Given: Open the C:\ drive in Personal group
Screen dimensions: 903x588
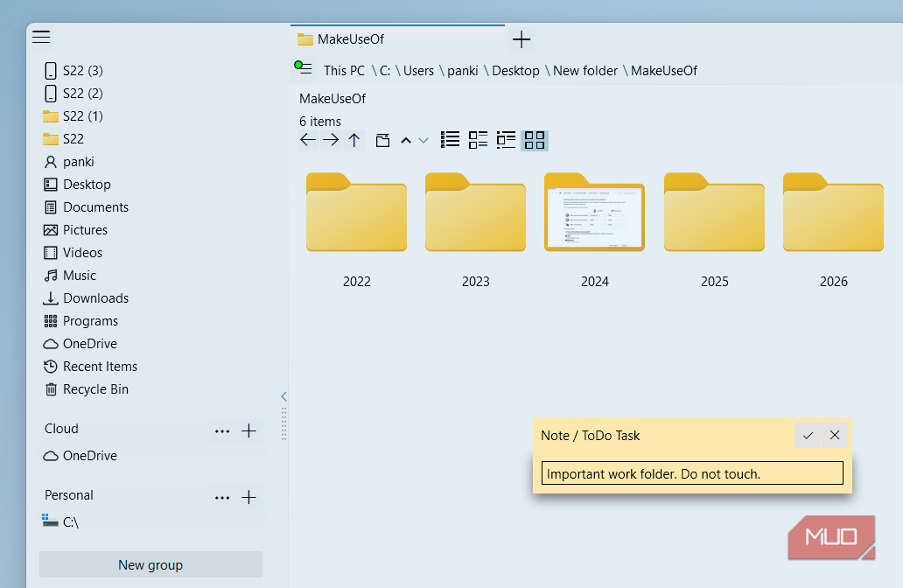Looking at the screenshot, I should (60, 521).
